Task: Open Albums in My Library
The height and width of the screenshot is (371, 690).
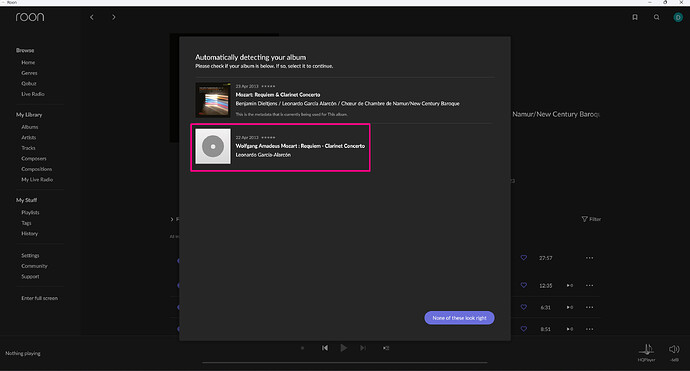Action: tap(30, 127)
